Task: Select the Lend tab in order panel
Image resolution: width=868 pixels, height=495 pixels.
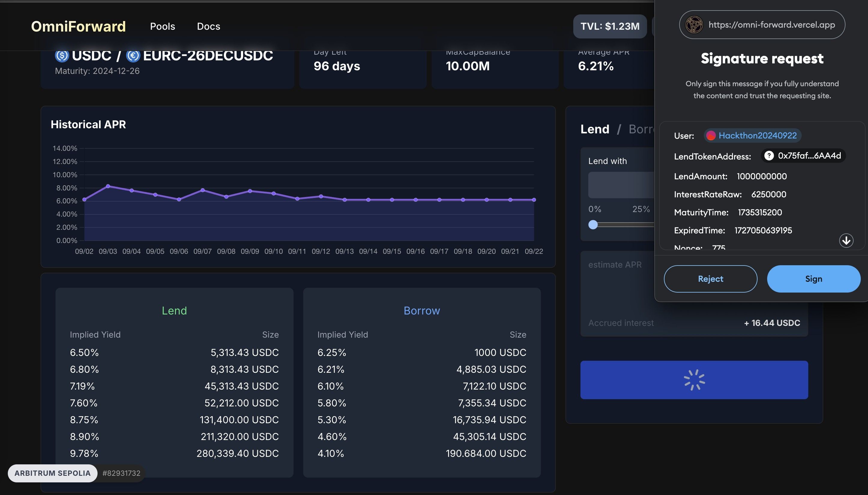Action: [x=595, y=129]
